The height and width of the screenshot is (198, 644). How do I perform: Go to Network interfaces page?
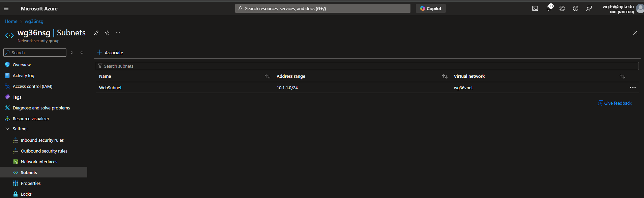click(x=39, y=162)
